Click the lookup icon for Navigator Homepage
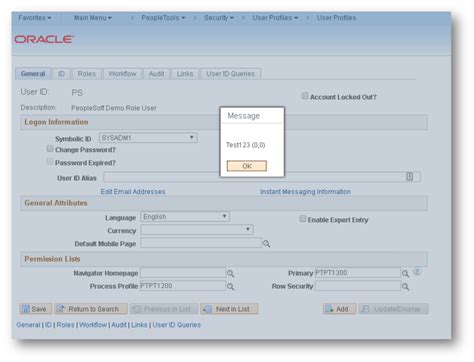Viewport: 474px width, 362px height. coord(230,274)
